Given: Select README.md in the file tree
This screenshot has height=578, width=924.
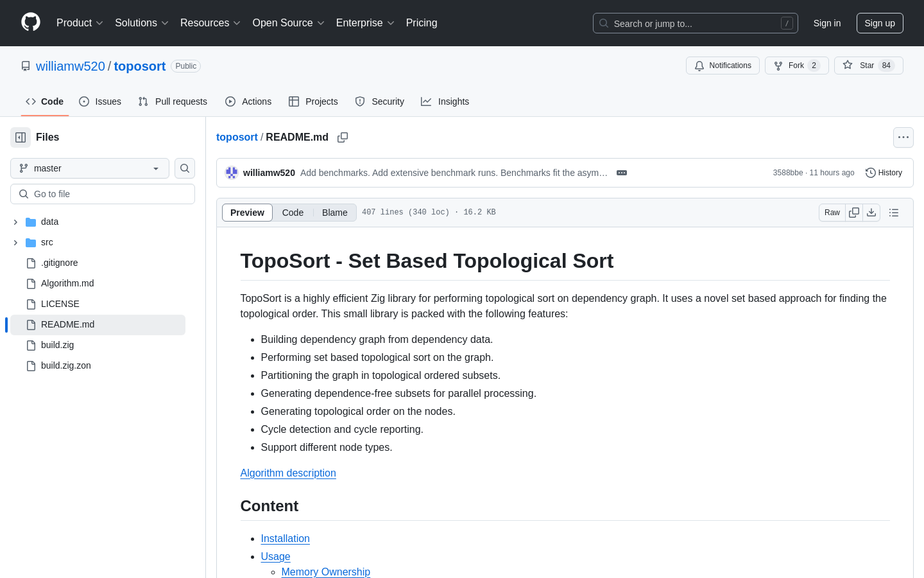Looking at the screenshot, I should (x=98, y=324).
